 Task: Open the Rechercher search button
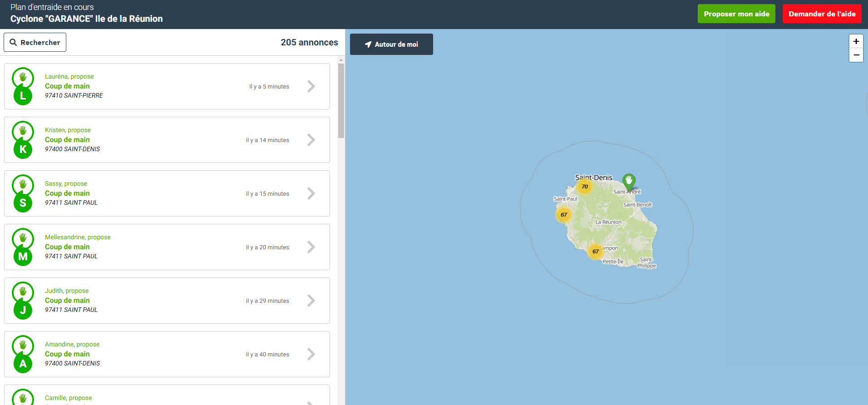pos(35,42)
